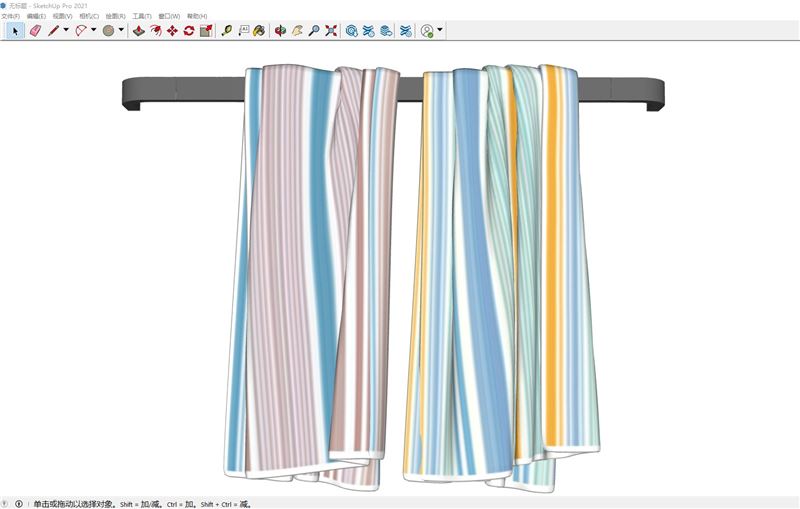Choose the pink Eraser tool
This screenshot has width=800, height=509.
35,31
